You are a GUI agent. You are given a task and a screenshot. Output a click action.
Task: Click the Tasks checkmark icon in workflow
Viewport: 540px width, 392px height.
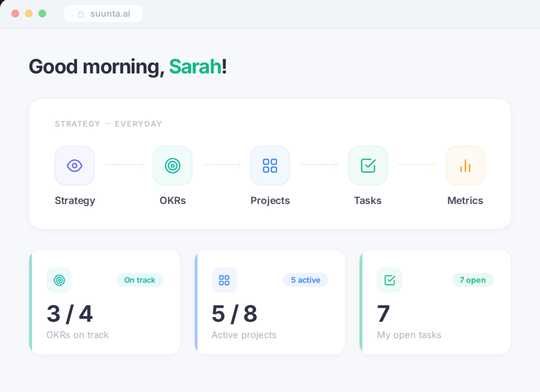(x=368, y=165)
